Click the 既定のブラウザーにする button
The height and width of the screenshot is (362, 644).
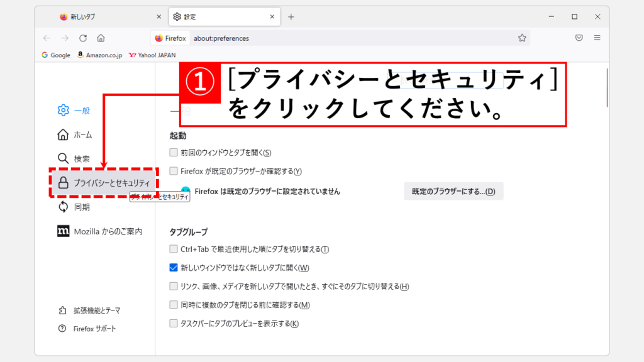tap(453, 191)
